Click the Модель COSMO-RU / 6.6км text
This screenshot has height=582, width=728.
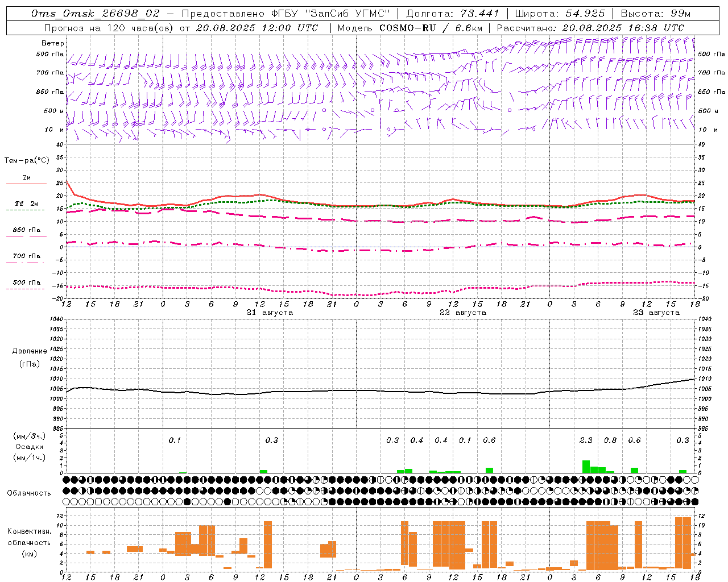point(410,28)
